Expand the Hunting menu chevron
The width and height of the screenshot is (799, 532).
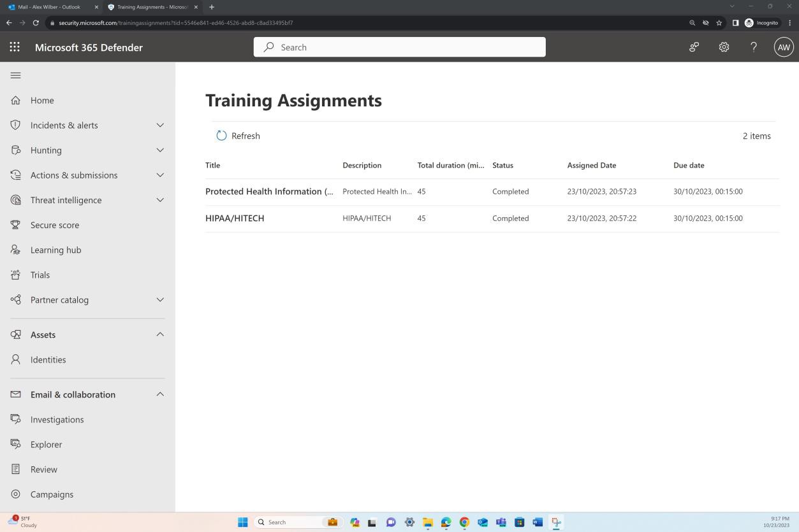[x=160, y=150]
